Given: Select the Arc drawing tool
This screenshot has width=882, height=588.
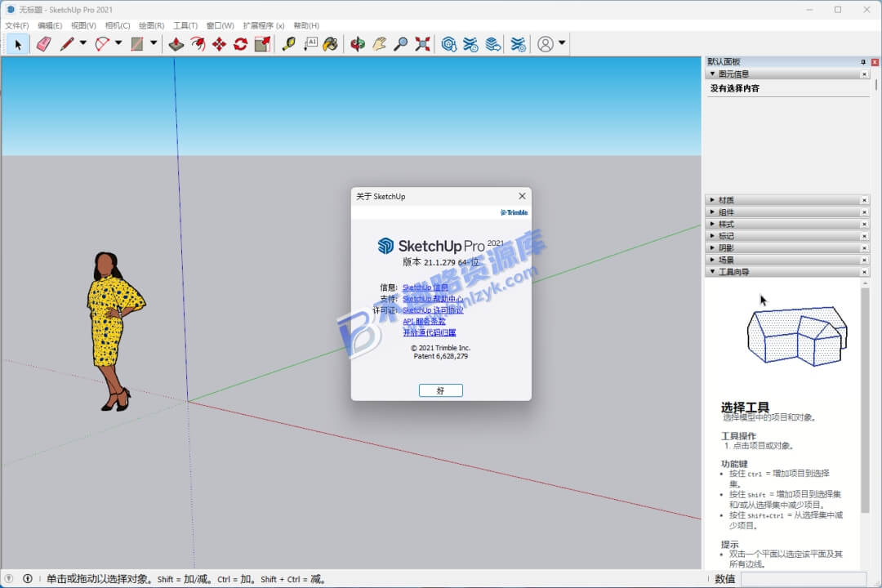Looking at the screenshot, I should [102, 44].
